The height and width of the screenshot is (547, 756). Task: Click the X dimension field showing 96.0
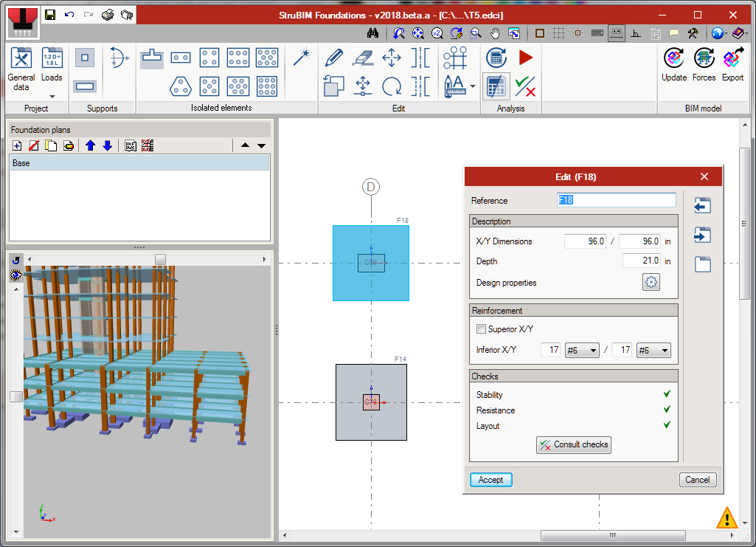tap(586, 241)
